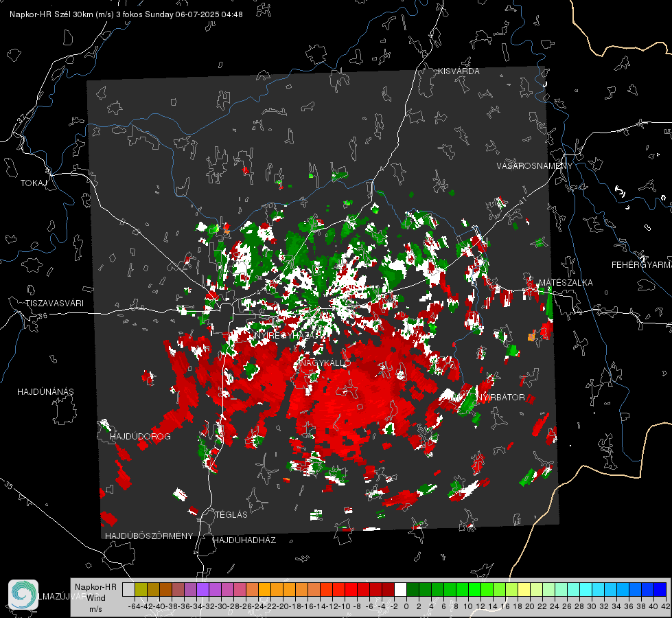Select the VÁSÁROSNAMÉNY city label
This screenshot has height=618, width=672.
tap(535, 165)
